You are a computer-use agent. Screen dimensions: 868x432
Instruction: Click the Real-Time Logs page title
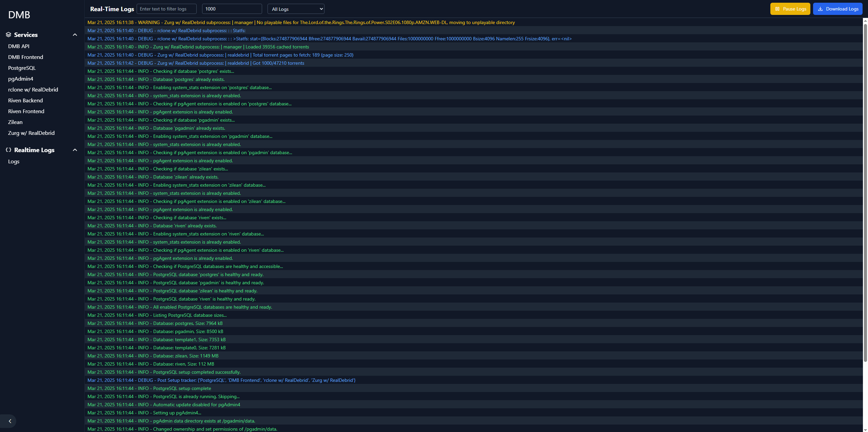(x=112, y=9)
